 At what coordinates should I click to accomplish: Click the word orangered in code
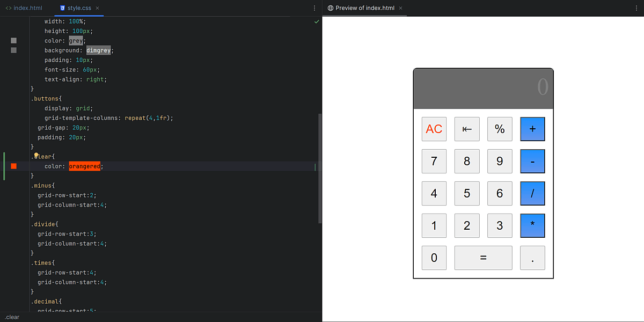pos(85,166)
